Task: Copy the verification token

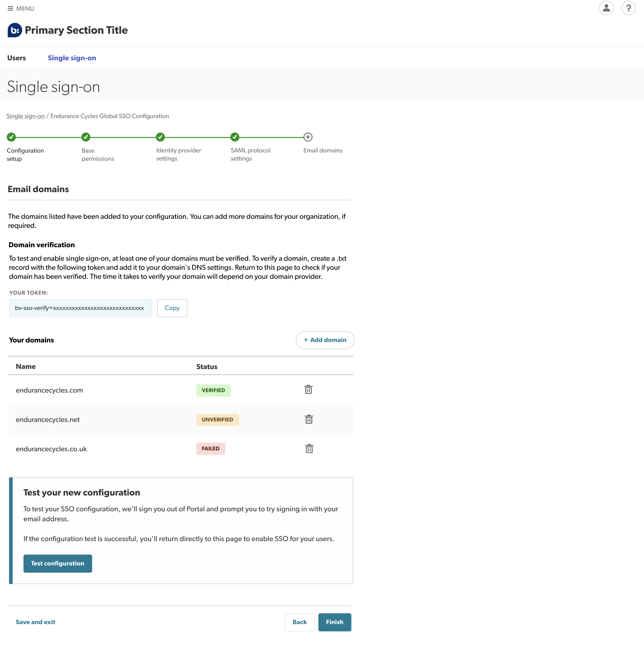Action: tap(172, 308)
